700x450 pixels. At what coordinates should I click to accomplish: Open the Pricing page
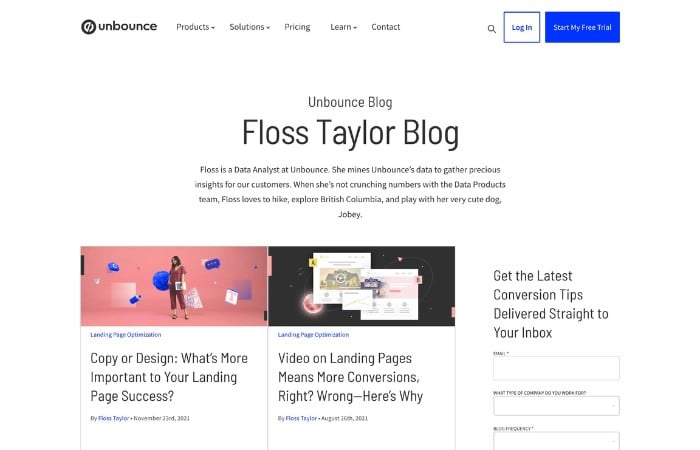point(297,27)
